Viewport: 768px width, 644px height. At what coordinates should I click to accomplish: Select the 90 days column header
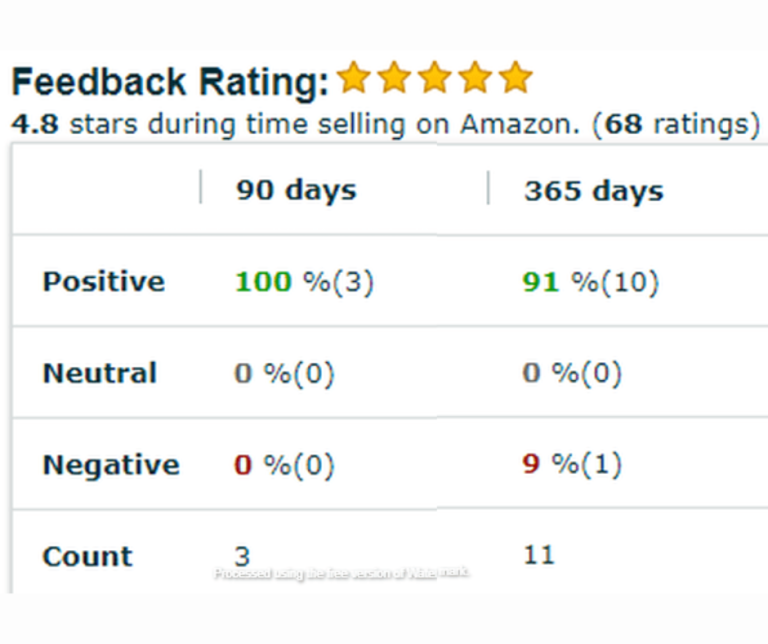pyautogui.click(x=296, y=191)
